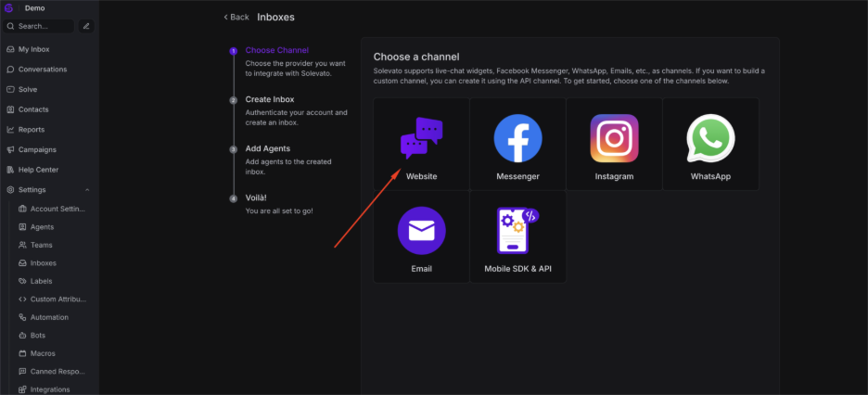Screen dimensions: 868x395
Task: Click the Create Inbox step title
Action: pyautogui.click(x=270, y=99)
